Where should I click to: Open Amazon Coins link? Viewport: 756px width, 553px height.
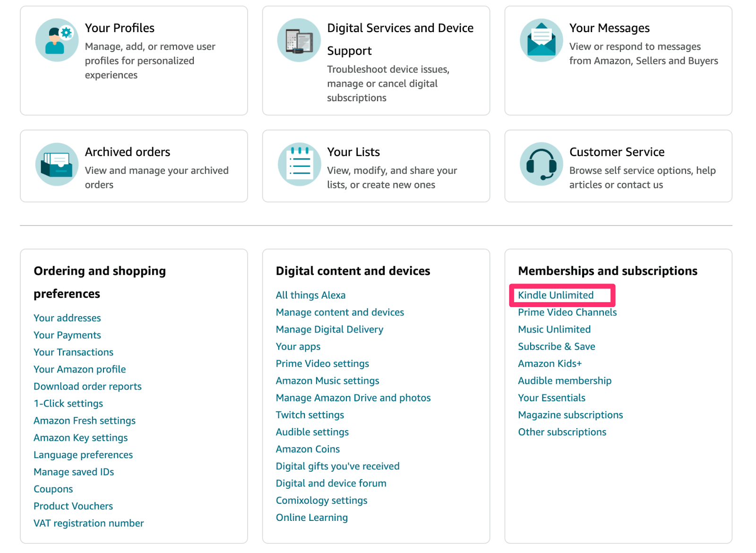[x=308, y=449]
